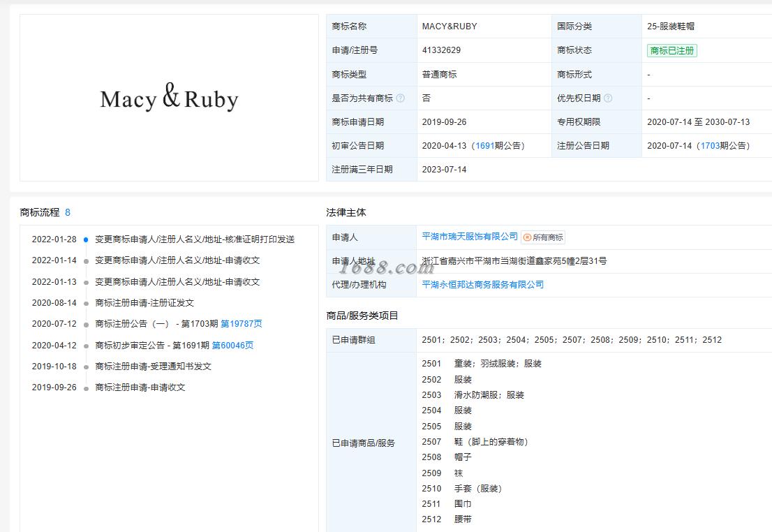Click flow row dated 2022-01-14
This screenshot has width=772, height=532.
146,260
